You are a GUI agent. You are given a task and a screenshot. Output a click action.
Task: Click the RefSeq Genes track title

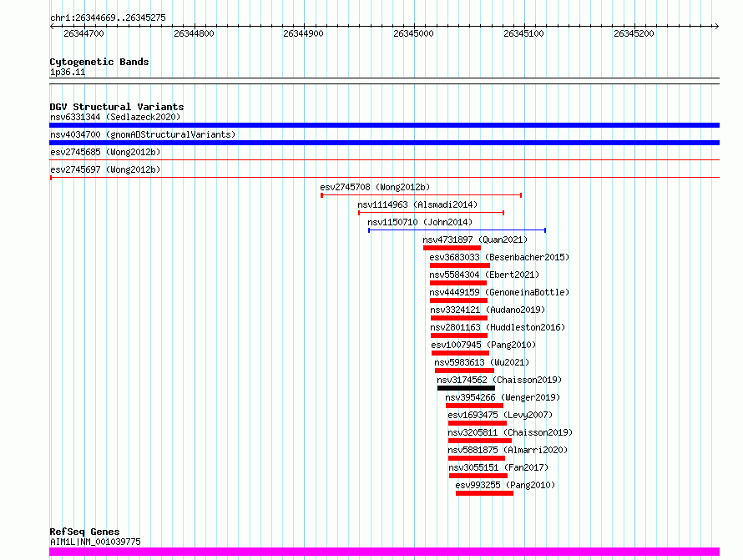tap(84, 532)
